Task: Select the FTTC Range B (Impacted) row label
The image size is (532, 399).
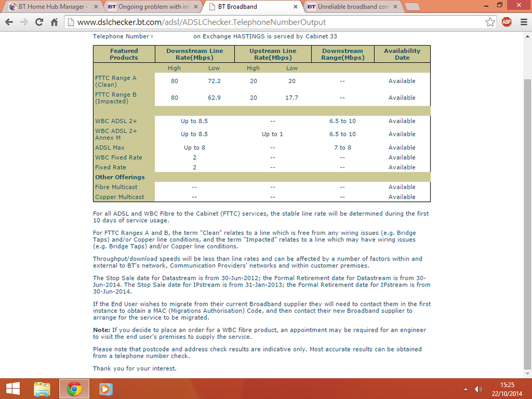Action: coord(116,97)
